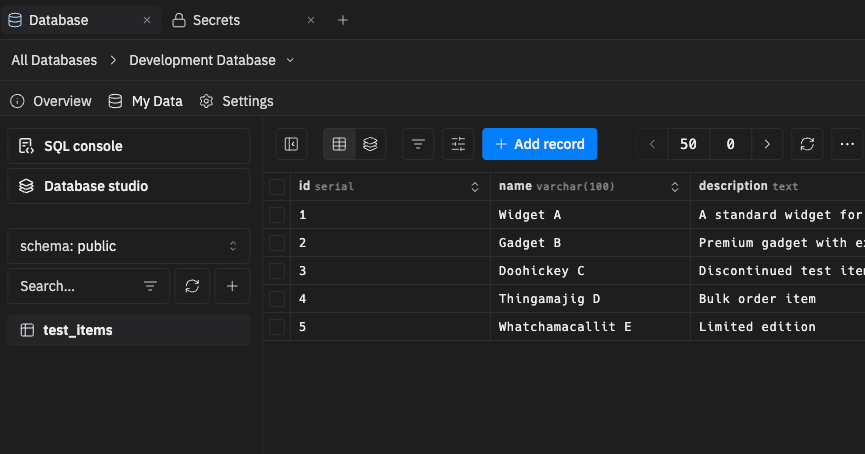Click the cell 'Doohickey C'

(590, 270)
